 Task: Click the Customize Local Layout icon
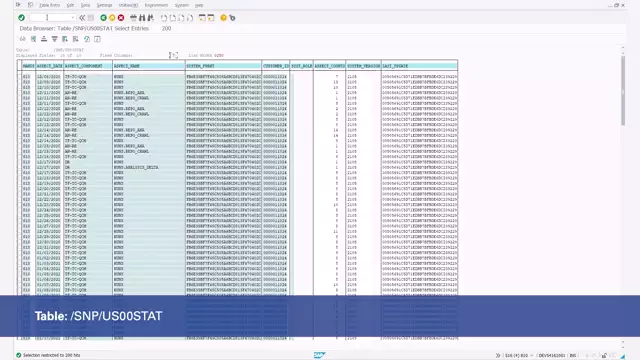click(x=232, y=18)
